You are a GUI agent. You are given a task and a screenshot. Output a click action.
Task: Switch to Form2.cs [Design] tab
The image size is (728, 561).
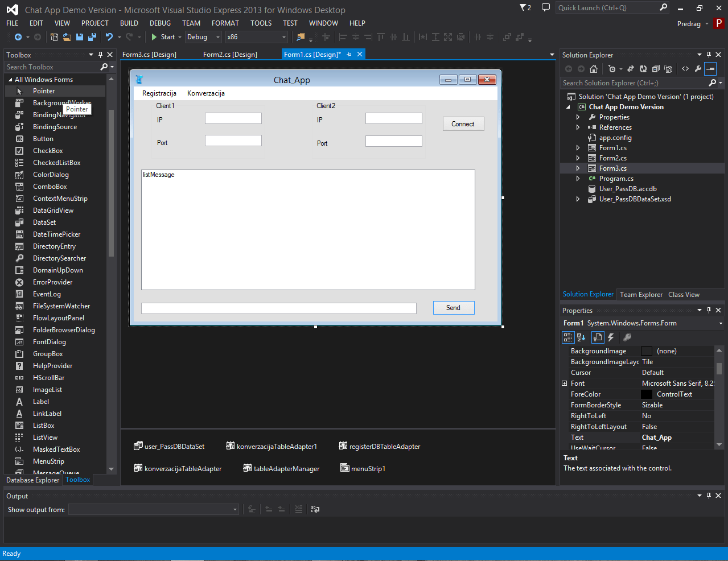coord(230,55)
